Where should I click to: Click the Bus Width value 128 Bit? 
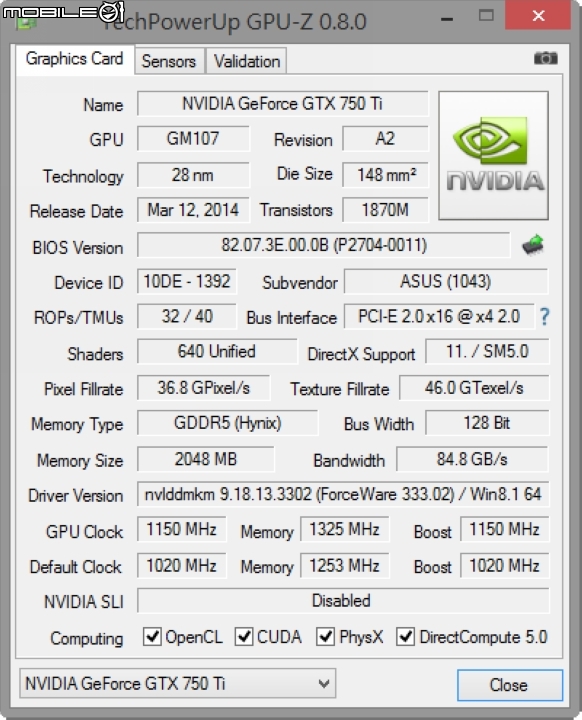487,423
